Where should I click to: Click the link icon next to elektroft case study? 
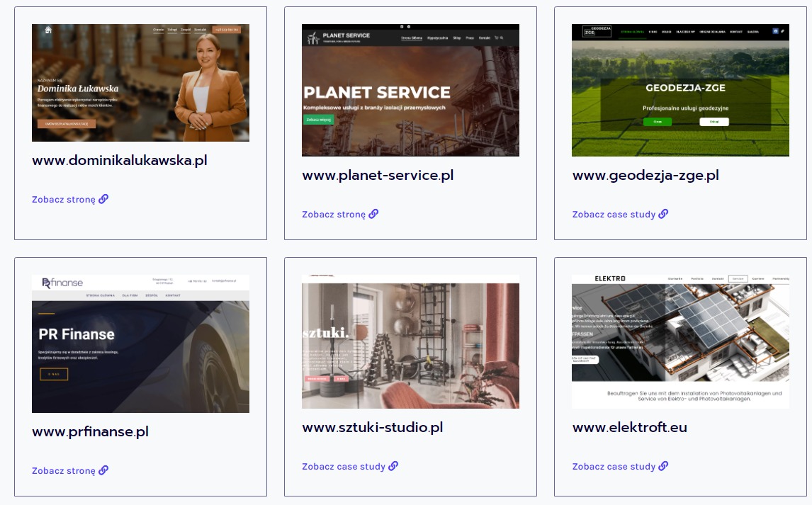663,466
